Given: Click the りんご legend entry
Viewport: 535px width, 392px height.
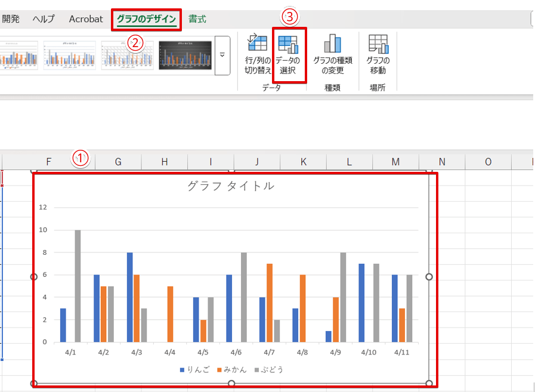Looking at the screenshot, I should 194,370.
